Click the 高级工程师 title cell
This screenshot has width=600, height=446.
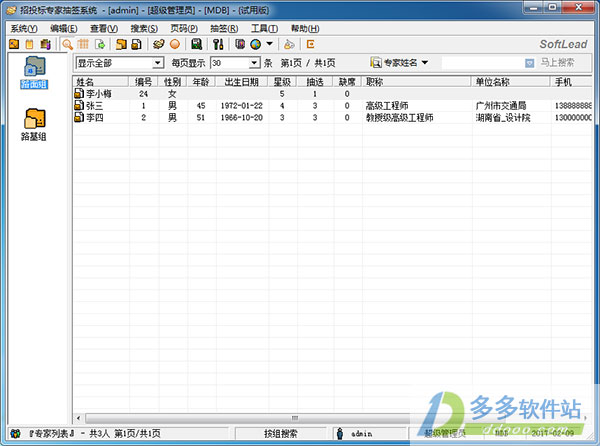(x=387, y=106)
